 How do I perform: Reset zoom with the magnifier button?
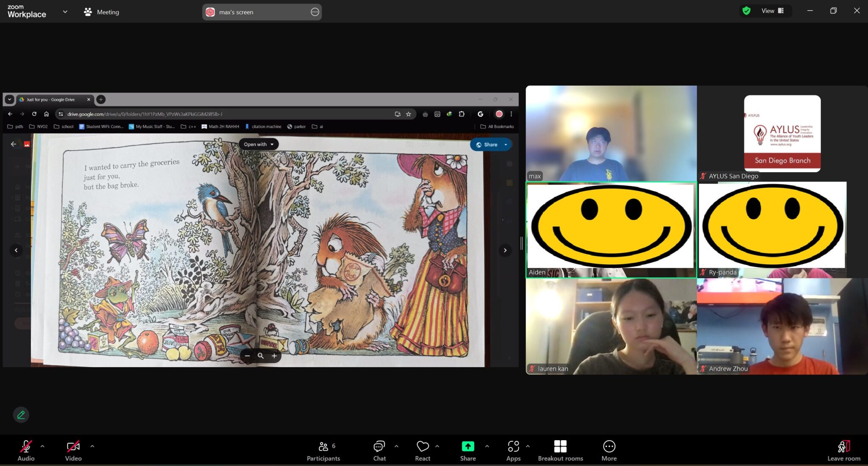point(261,356)
